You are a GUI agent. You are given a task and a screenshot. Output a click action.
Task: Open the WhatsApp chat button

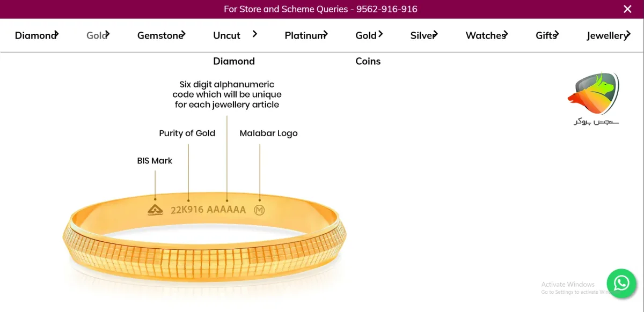(x=621, y=283)
